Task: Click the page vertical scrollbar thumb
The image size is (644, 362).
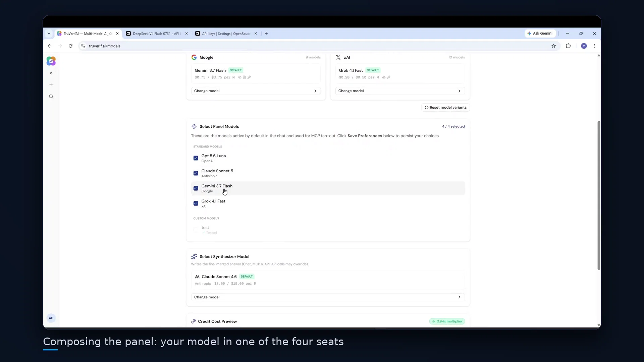Action: click(x=599, y=195)
